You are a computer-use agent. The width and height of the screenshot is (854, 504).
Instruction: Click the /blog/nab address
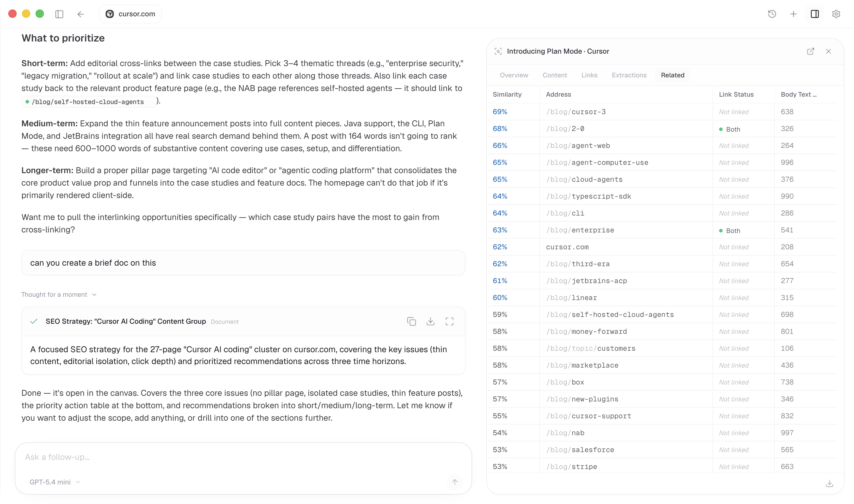(x=565, y=433)
